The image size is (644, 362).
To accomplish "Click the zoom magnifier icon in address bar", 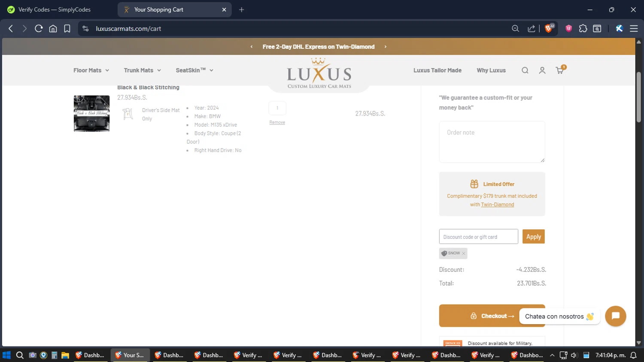I will pos(515,29).
